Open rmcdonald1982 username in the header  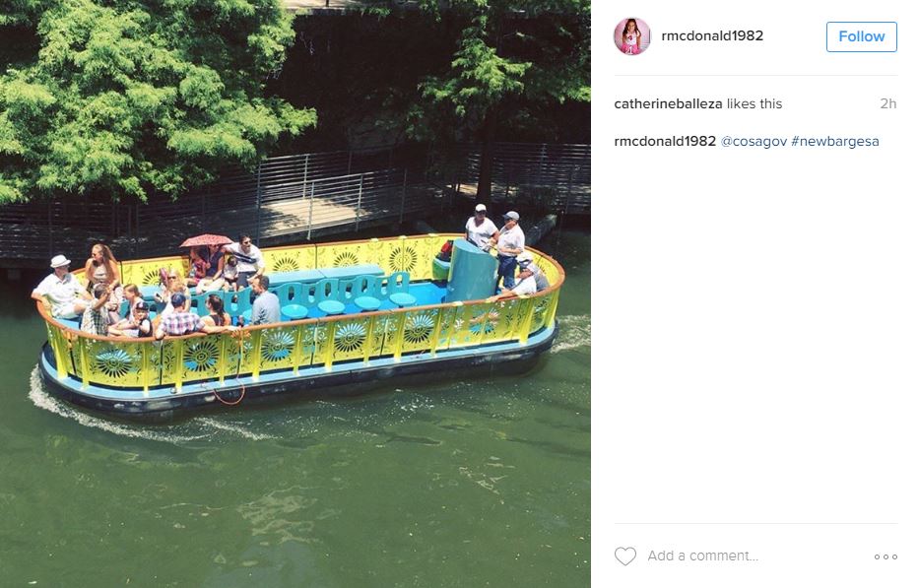tap(712, 35)
